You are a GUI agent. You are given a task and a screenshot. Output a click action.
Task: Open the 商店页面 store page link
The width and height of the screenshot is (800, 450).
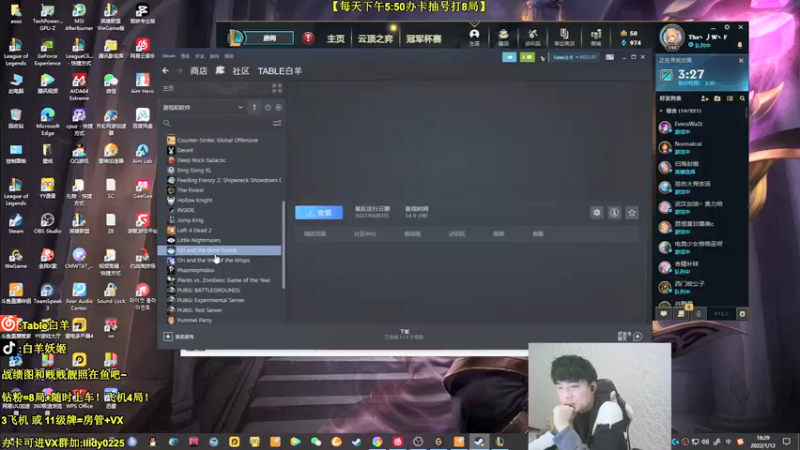(x=315, y=234)
